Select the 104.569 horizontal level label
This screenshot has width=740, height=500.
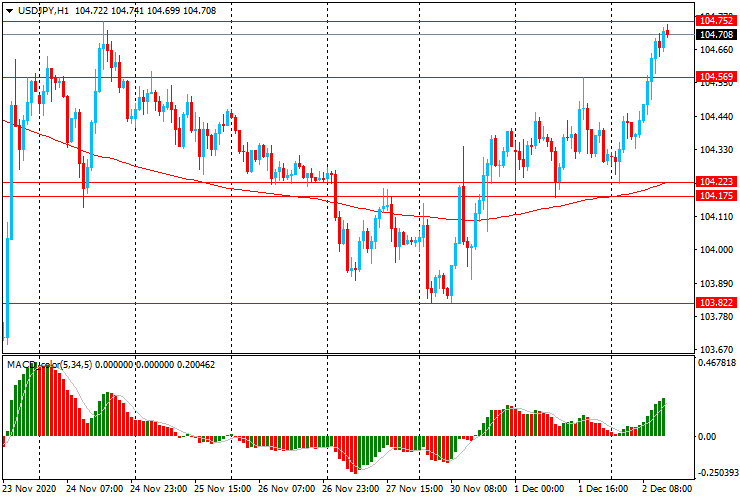tap(716, 77)
